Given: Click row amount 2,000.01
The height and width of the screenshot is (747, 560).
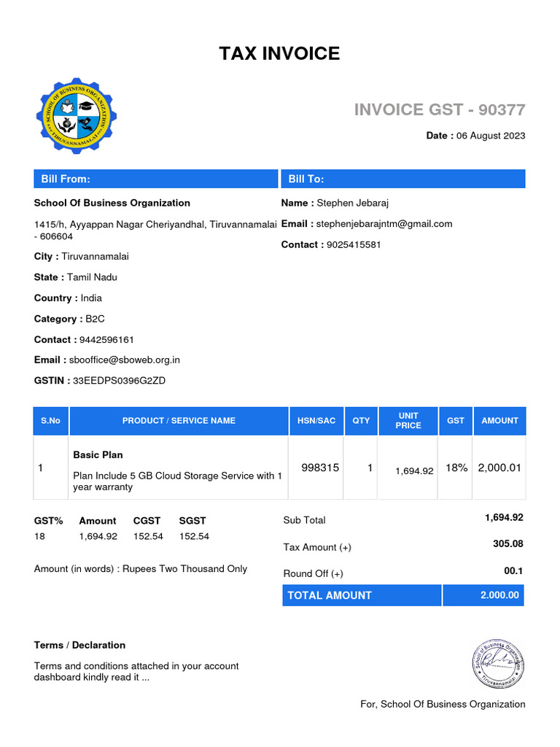Looking at the screenshot, I should (x=499, y=468).
